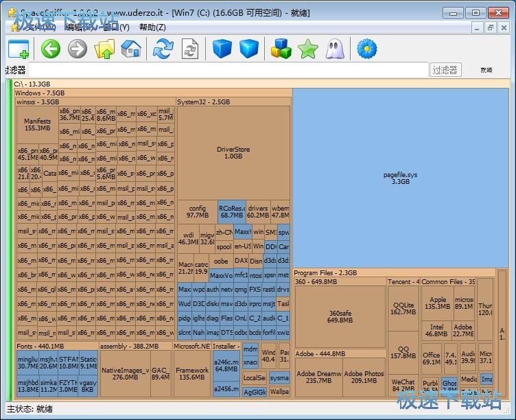This screenshot has height=420, width=516.
Task: Select the config 97.7MB block
Action: pyautogui.click(x=198, y=211)
